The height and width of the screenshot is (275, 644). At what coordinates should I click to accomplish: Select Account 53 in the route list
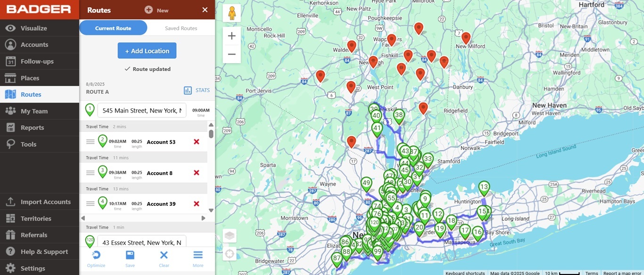point(161,142)
